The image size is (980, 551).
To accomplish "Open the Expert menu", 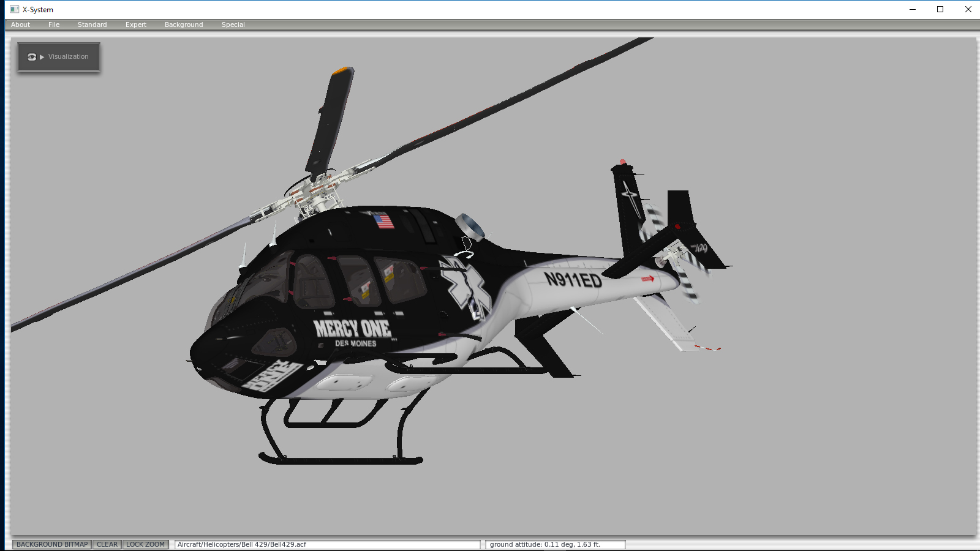I will [135, 24].
